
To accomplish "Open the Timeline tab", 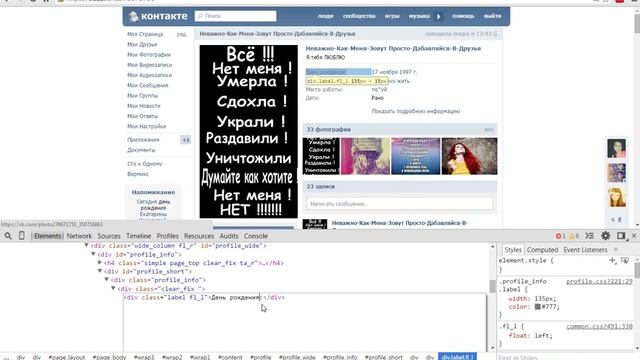I will point(138,236).
